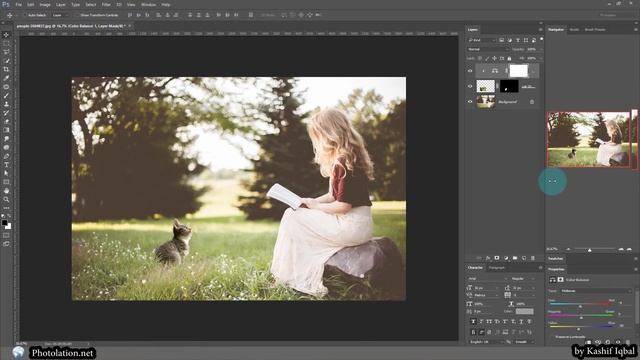This screenshot has width=640, height=360.
Task: Select the Zoom magnifier tool
Action: (x=6, y=200)
